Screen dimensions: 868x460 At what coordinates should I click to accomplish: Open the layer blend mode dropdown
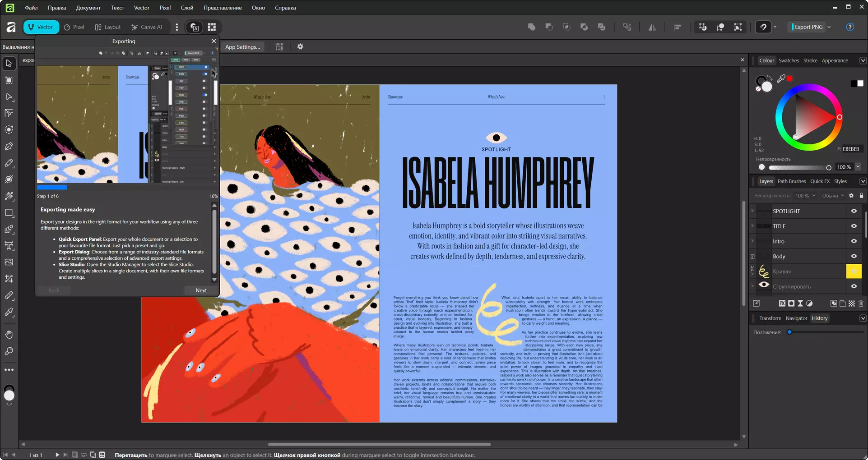[x=833, y=196]
